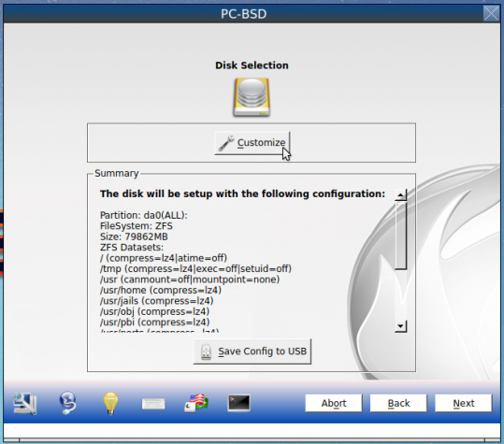Click the bold disk configuration heading
The width and height of the screenshot is (504, 444).
[242, 193]
